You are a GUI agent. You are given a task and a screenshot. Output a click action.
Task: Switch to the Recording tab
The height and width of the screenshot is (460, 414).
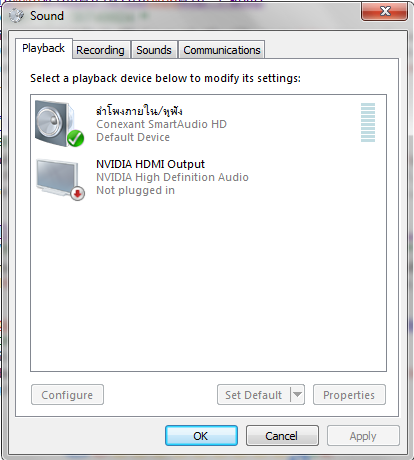point(100,50)
